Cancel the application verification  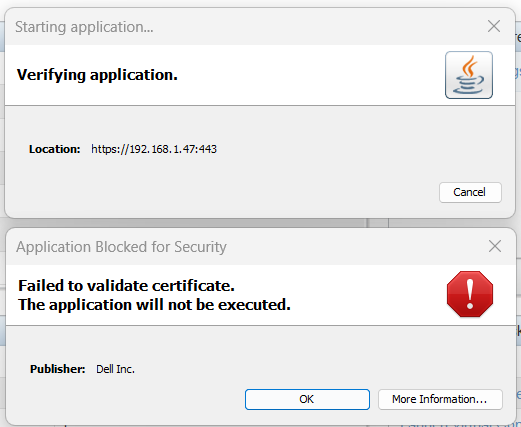click(x=470, y=192)
